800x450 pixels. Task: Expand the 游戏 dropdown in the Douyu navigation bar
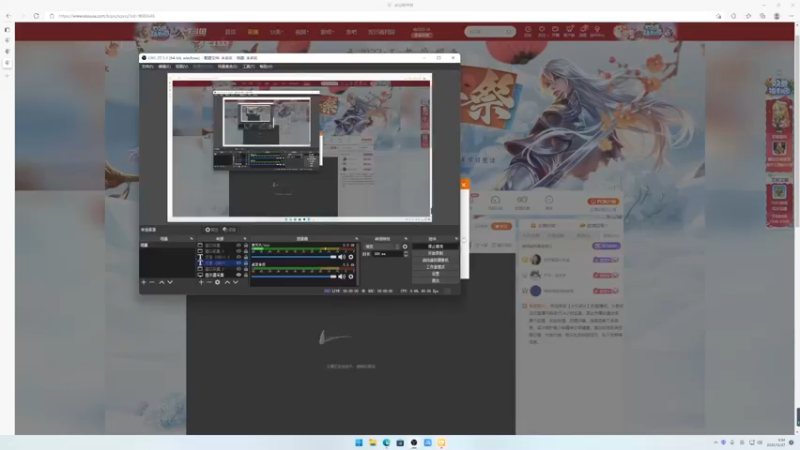point(327,32)
